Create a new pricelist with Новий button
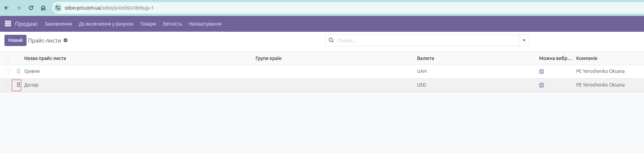Image resolution: width=644 pixels, height=153 pixels. pos(15,40)
